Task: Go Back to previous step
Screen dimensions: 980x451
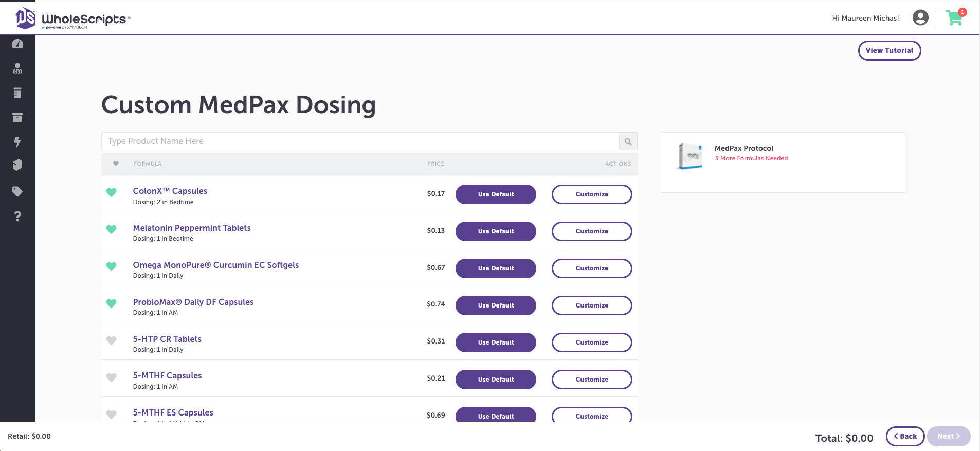Action: coord(905,436)
